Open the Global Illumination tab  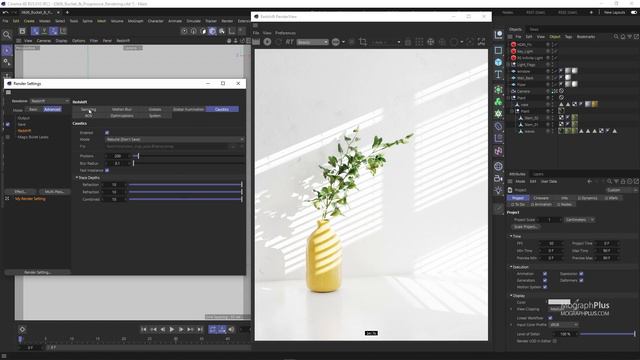188,109
